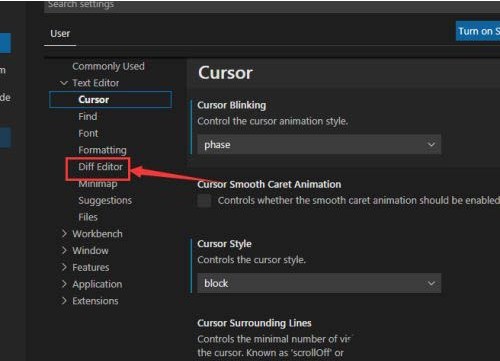Image resolution: width=500 pixels, height=361 pixels.
Task: Open Cursor Style dropdown showing block
Action: point(319,283)
